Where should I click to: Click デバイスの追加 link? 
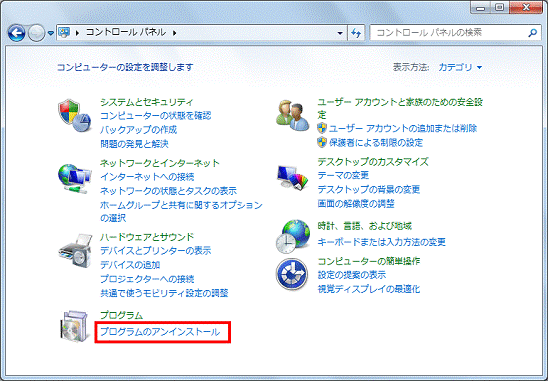pos(130,265)
